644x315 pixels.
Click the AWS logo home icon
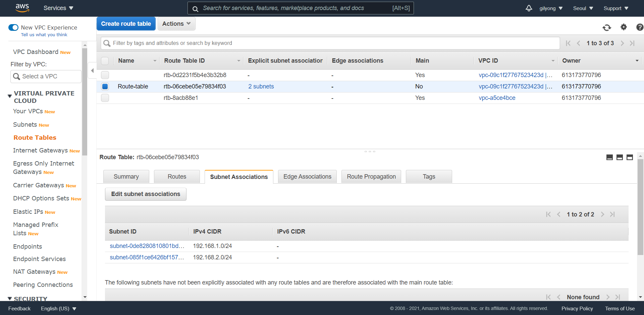pyautogui.click(x=22, y=8)
